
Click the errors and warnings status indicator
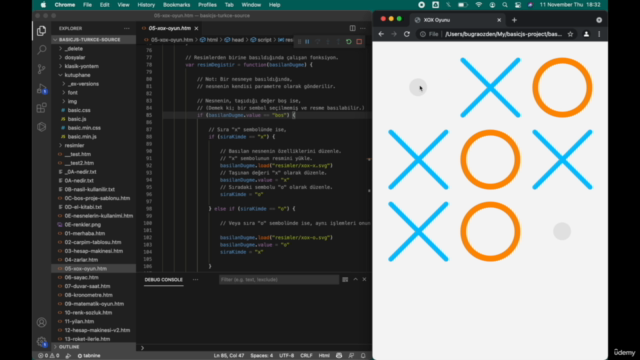(49, 356)
